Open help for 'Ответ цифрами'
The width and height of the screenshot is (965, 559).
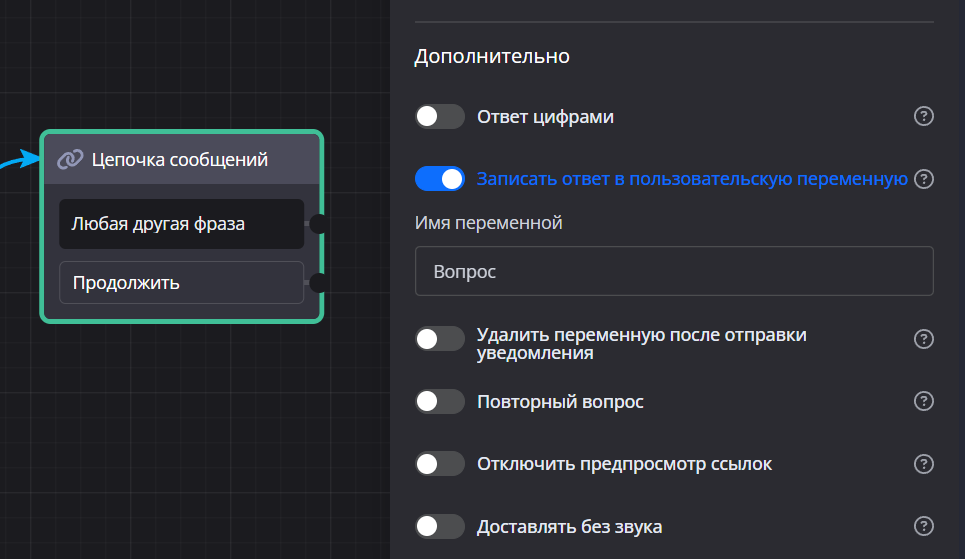coord(924,117)
